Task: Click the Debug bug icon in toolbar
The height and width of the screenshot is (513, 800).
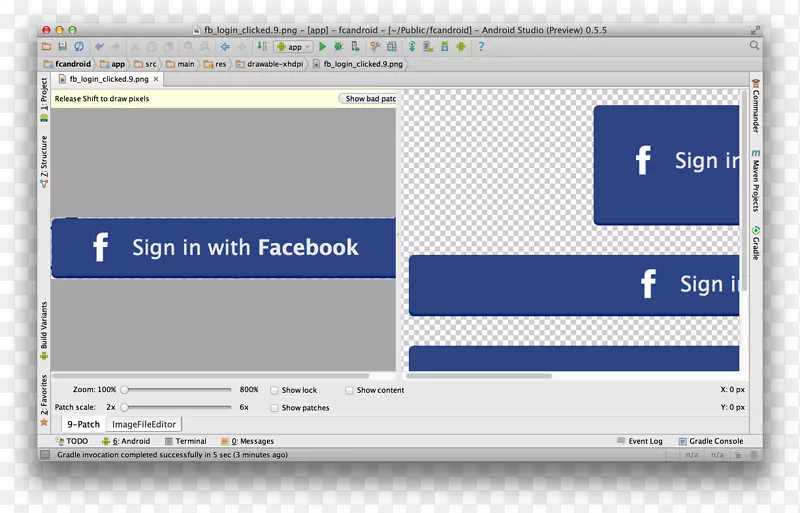Action: (x=339, y=47)
